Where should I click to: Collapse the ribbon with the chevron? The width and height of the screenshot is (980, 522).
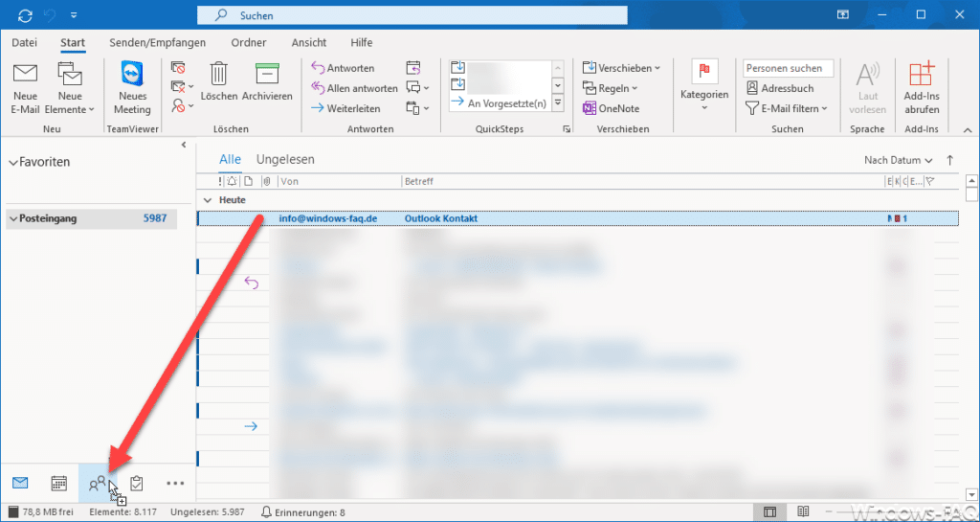969,130
